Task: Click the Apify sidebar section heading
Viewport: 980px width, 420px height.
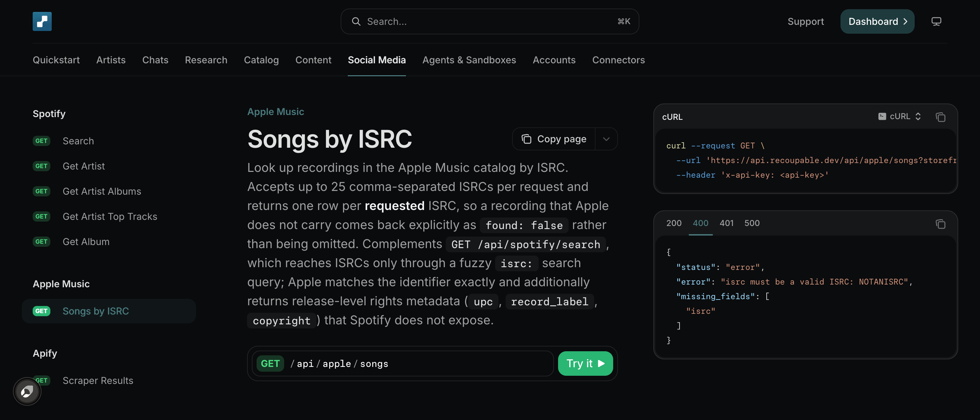Action: (45, 353)
